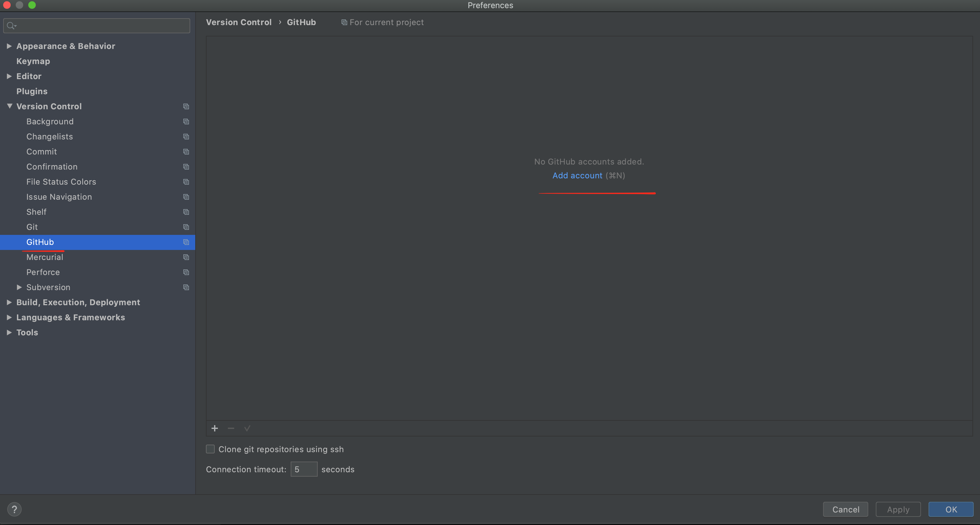Click the help question mark icon
The image size is (980, 525).
coord(14,509)
